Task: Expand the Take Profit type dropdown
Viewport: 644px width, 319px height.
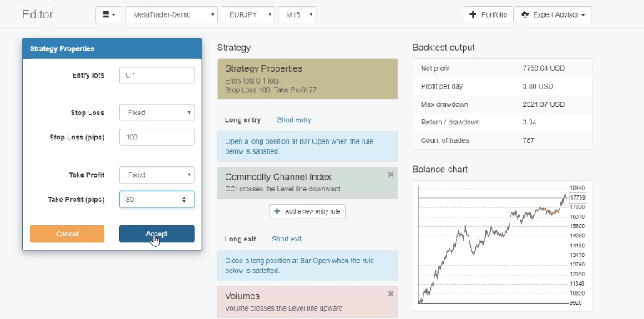Action: click(157, 175)
